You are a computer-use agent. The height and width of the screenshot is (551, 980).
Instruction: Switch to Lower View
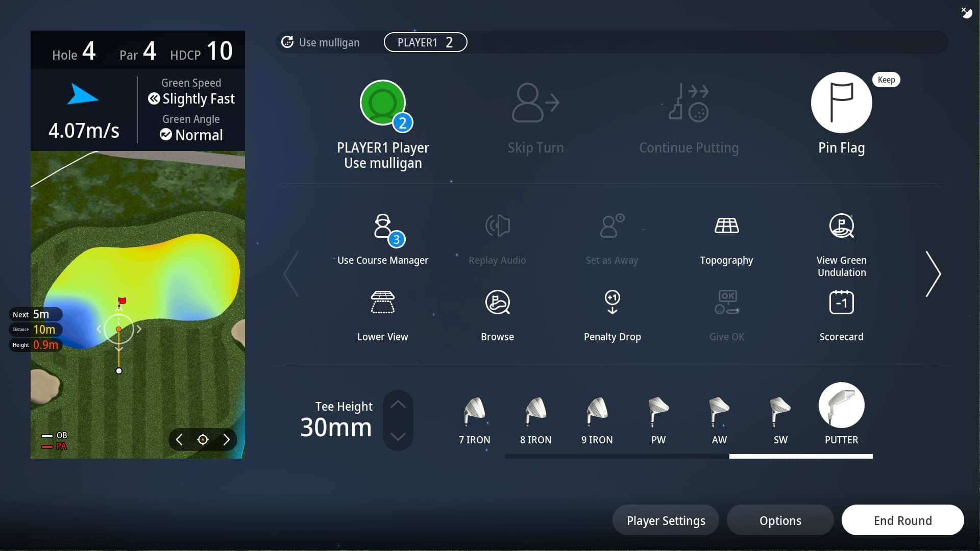click(382, 303)
